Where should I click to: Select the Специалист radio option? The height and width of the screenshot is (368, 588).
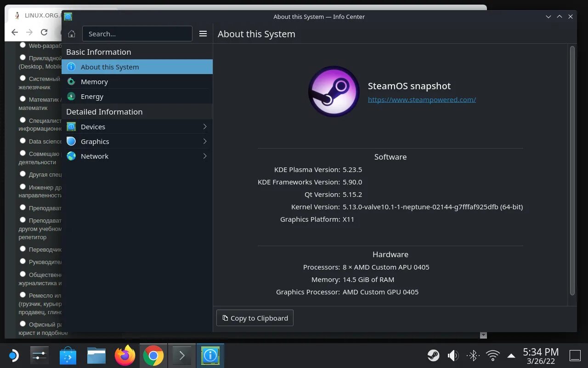click(23, 120)
